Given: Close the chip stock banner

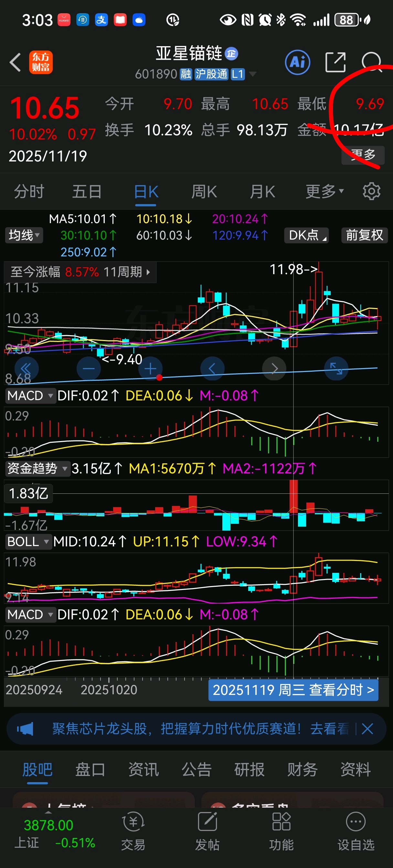Looking at the screenshot, I should (367, 729).
